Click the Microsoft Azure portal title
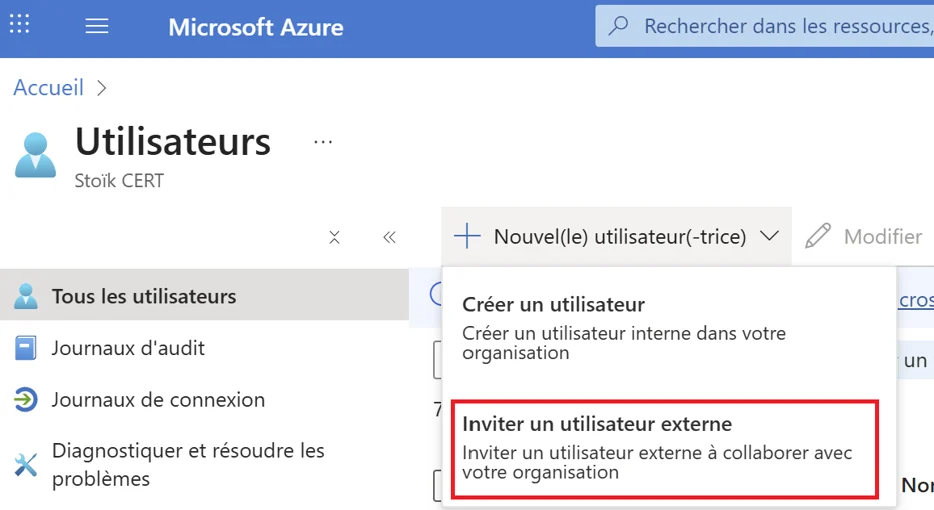This screenshot has width=934, height=510. pos(255,27)
